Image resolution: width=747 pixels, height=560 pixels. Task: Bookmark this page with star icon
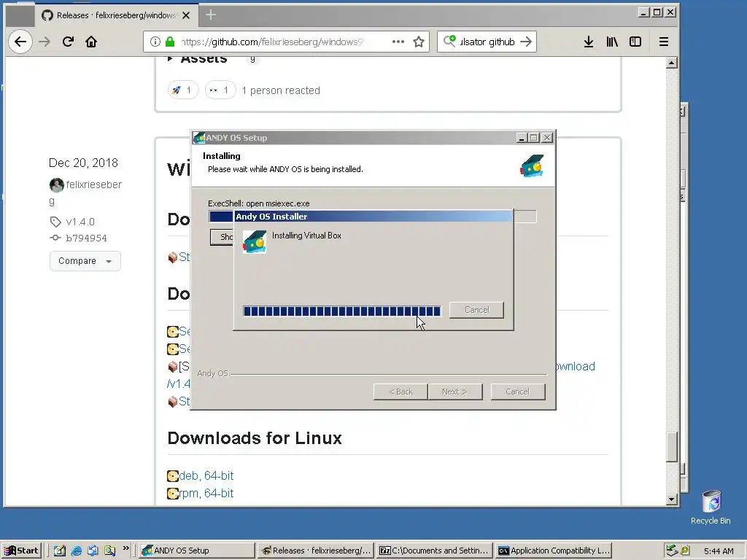[419, 42]
